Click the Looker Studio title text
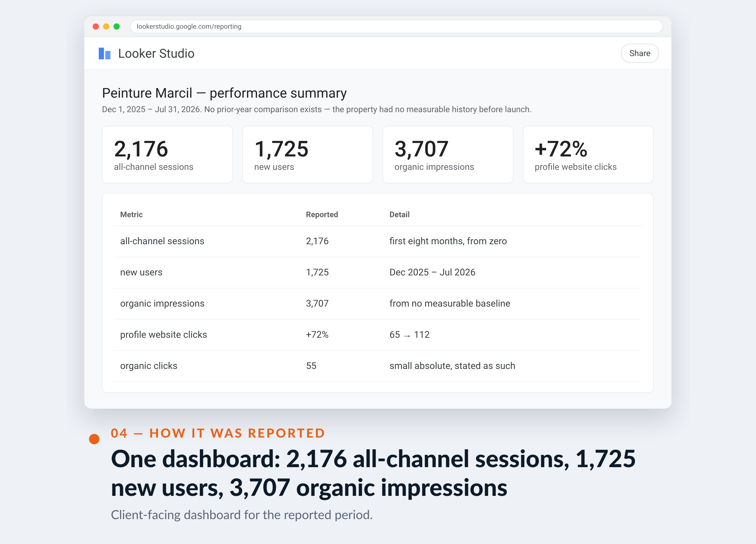The image size is (756, 544). point(156,53)
